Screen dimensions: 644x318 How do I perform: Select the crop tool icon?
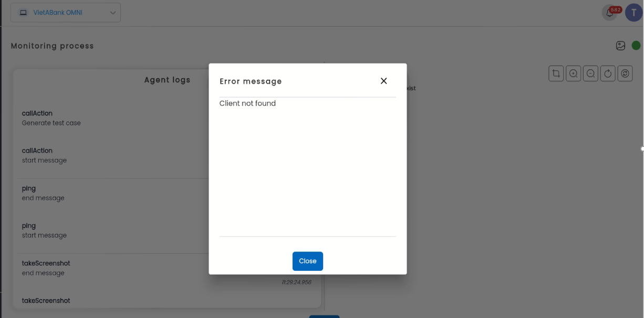tap(556, 73)
